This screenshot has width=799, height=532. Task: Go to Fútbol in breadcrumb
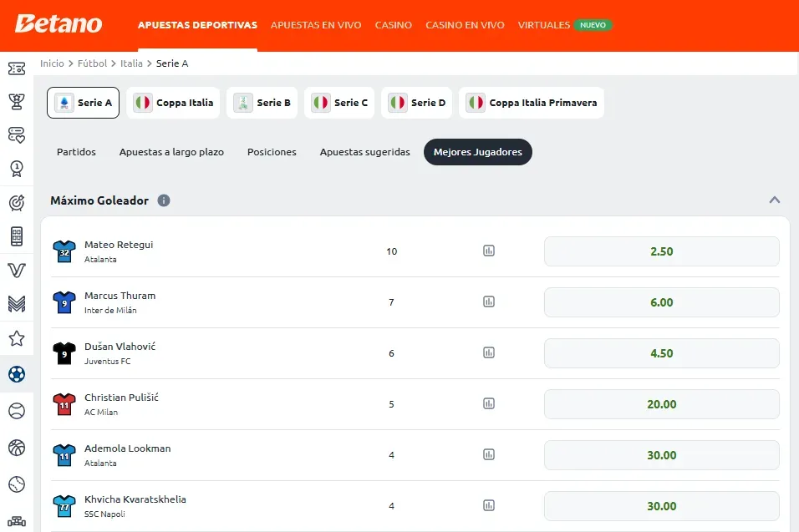(92, 63)
